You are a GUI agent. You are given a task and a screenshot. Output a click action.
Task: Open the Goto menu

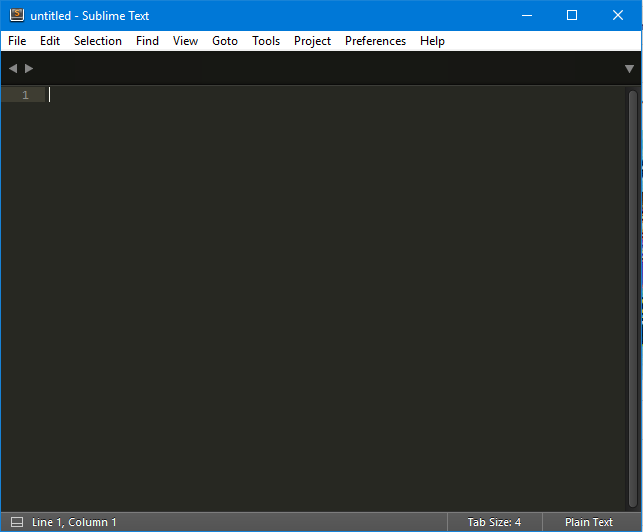[x=225, y=41]
